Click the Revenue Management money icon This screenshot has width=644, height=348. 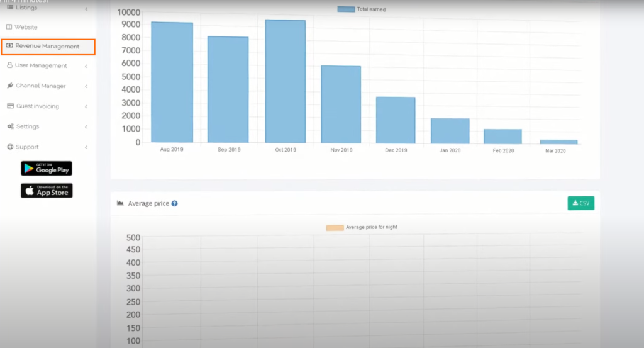click(10, 46)
